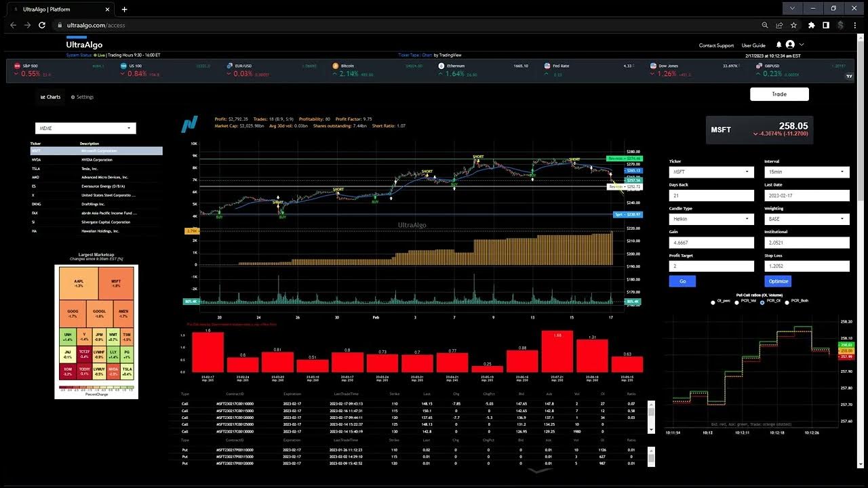The width and height of the screenshot is (868, 488).
Task: Click the TradingView logo on ticker tape
Action: pyautogui.click(x=849, y=77)
